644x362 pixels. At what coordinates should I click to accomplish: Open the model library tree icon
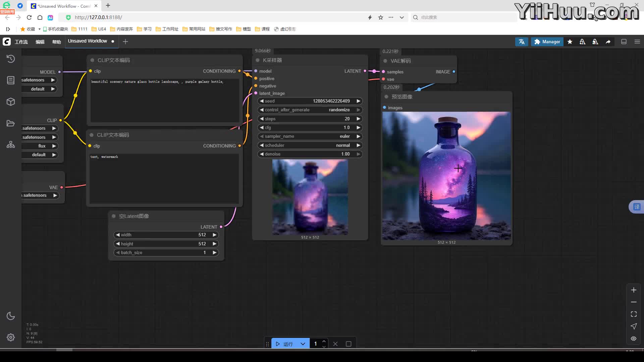[11, 145]
